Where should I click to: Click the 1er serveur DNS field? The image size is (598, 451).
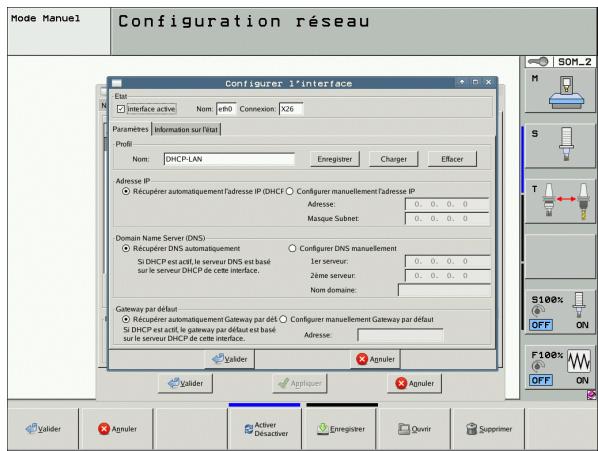448,261
